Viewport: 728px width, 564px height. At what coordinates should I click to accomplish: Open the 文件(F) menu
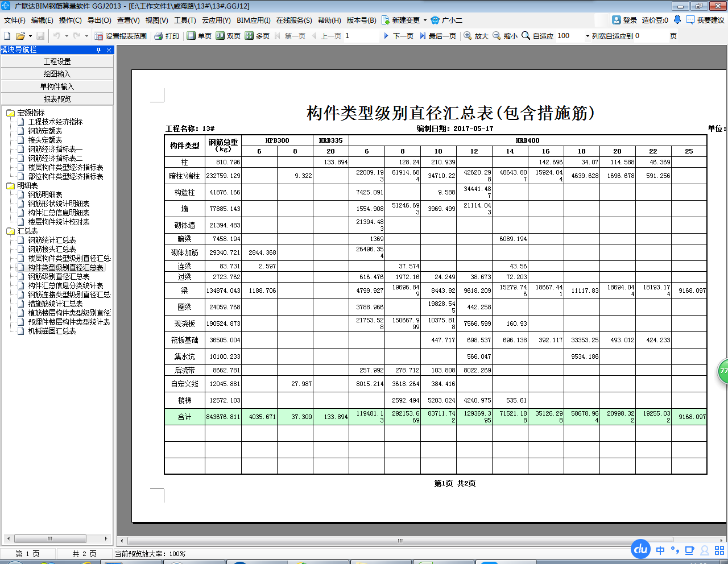pyautogui.click(x=15, y=20)
